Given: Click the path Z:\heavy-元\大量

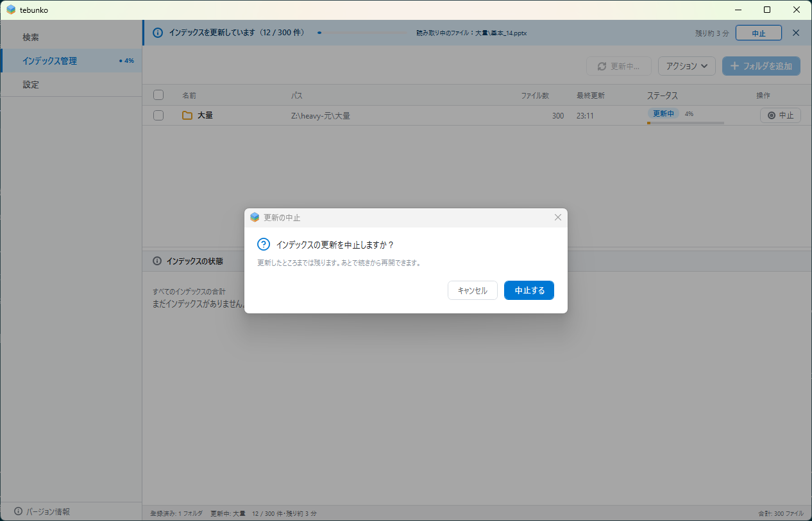Looking at the screenshot, I should click(321, 116).
